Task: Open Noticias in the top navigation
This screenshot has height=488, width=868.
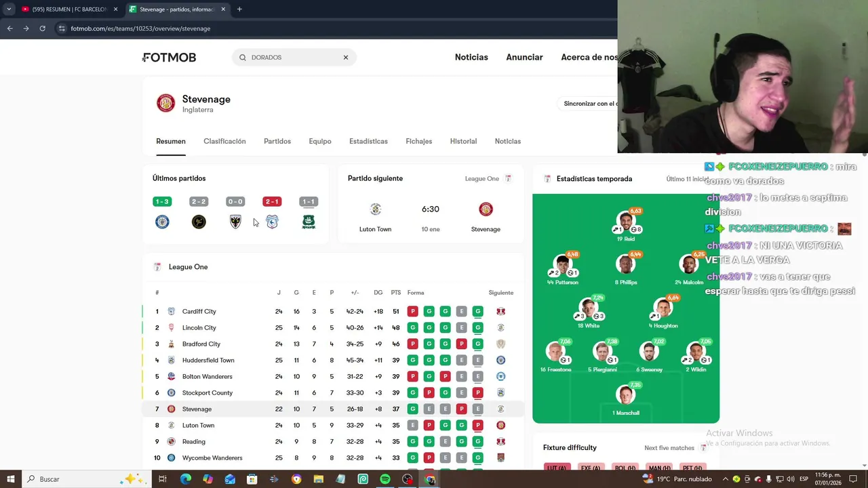Action: point(471,58)
